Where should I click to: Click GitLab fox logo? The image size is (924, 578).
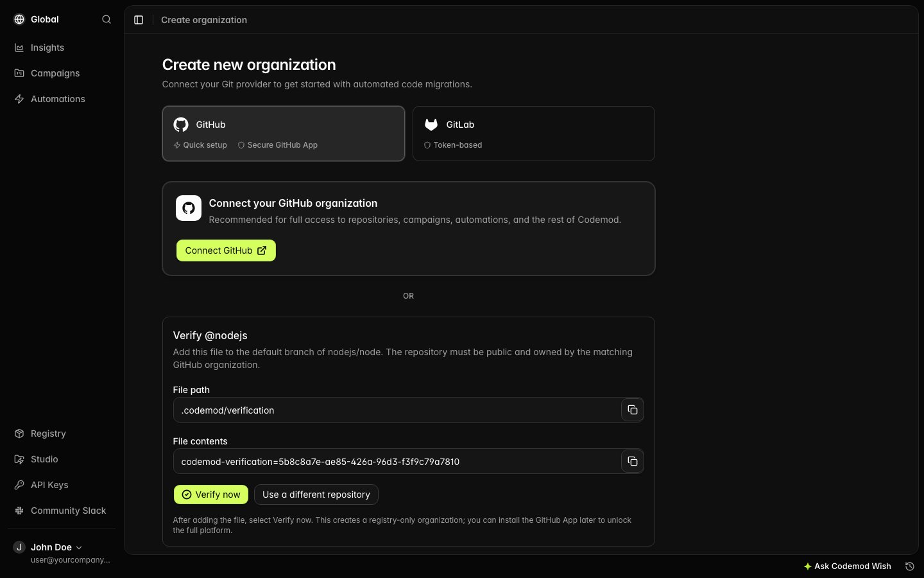tap(431, 125)
